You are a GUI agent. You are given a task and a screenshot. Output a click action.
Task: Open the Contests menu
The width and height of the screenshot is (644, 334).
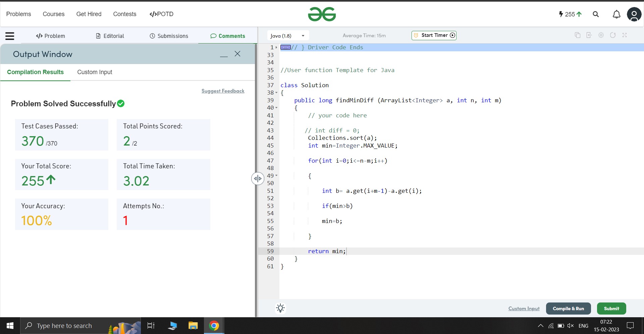pyautogui.click(x=125, y=14)
